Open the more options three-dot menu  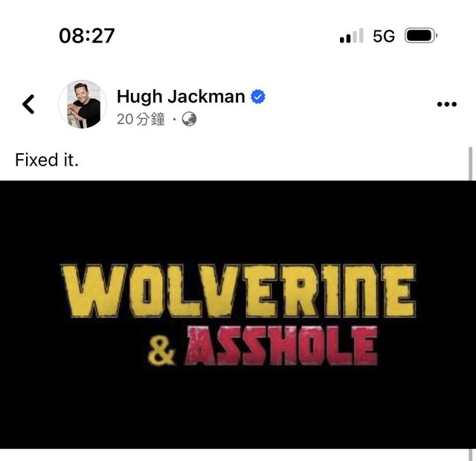coord(446,104)
